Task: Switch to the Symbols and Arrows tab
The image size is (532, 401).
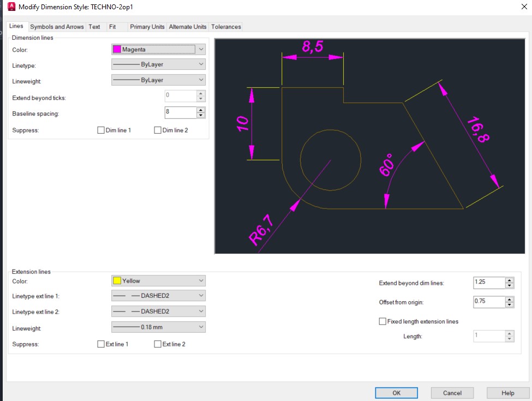Action: [57, 26]
